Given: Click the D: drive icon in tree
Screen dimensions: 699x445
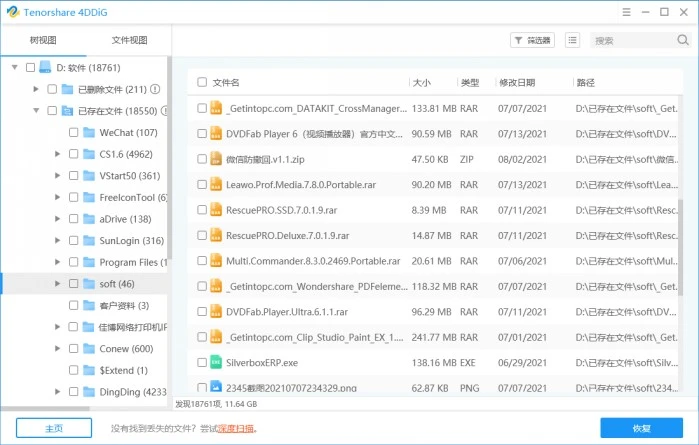Looking at the screenshot, I should (x=45, y=67).
